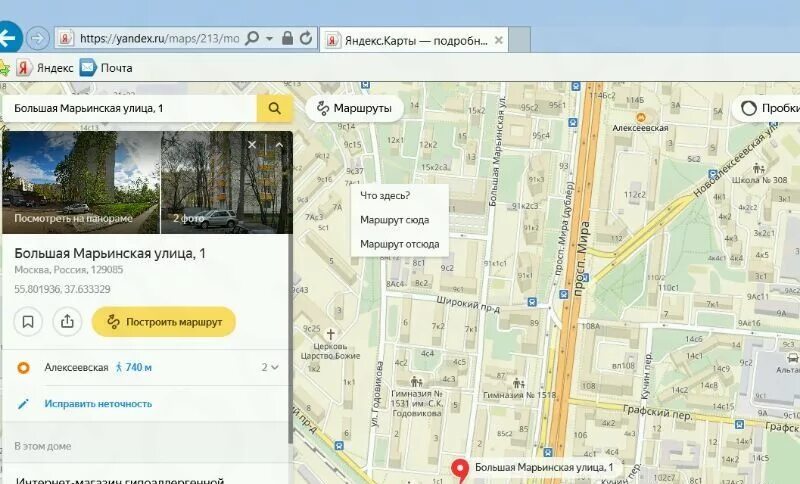Click the Новоалексеевская ул. street label
Screen dimensions: 800x484
(x=737, y=161)
